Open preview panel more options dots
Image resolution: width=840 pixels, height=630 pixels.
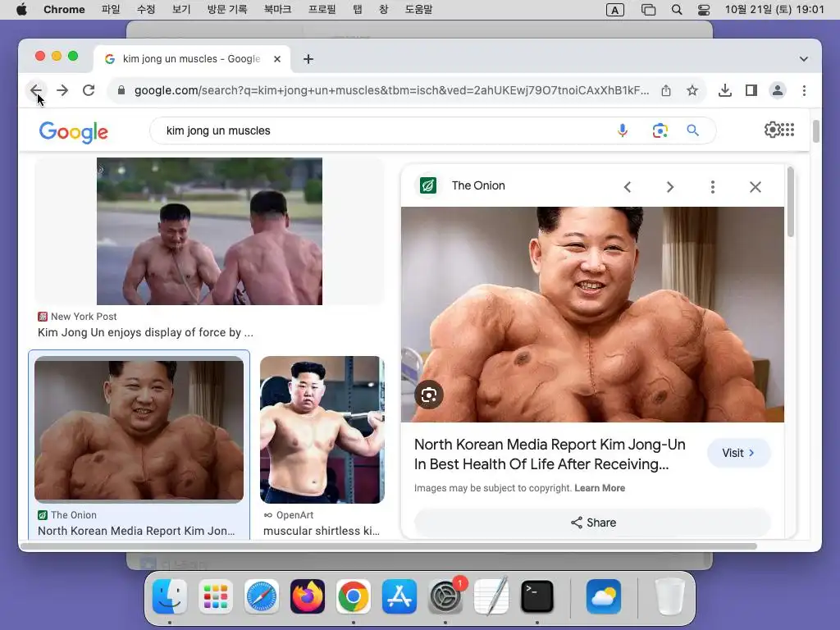click(713, 186)
